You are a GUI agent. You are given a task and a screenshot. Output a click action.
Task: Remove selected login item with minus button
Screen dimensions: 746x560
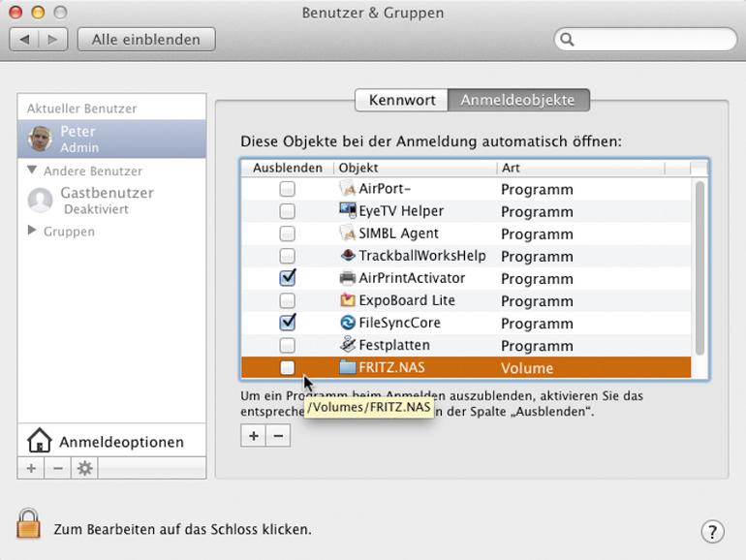(x=278, y=435)
